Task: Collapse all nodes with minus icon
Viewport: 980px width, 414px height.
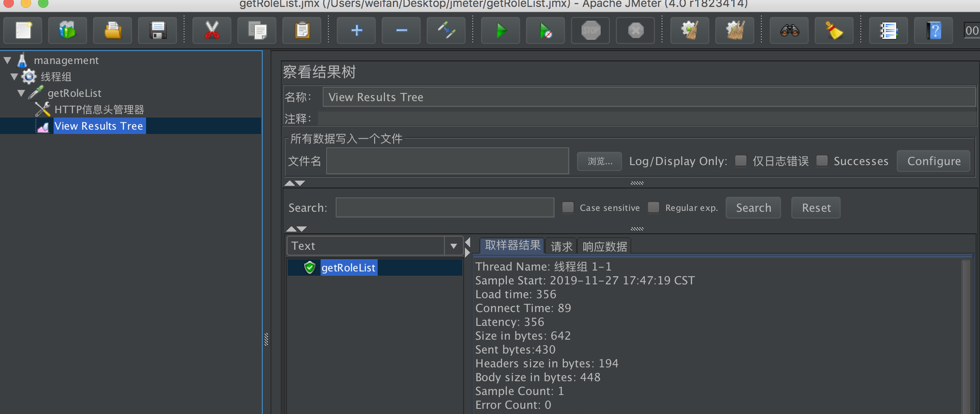Action: [401, 31]
